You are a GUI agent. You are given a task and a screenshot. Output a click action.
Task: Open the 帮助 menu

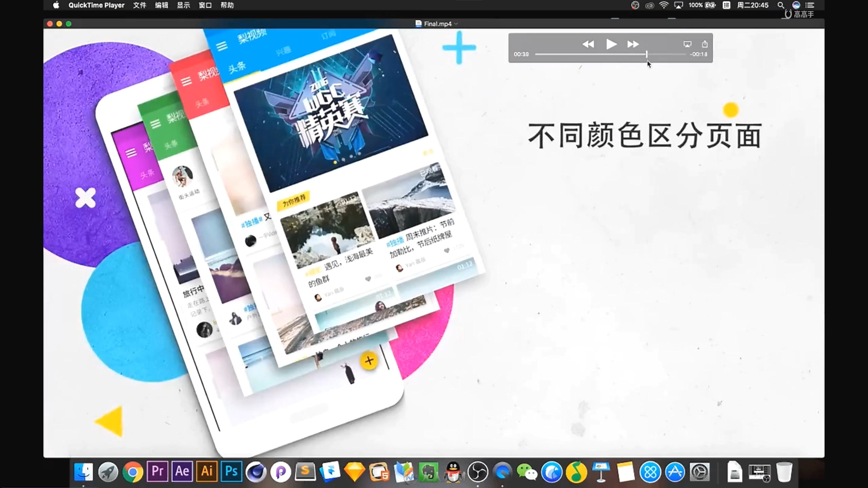click(227, 5)
